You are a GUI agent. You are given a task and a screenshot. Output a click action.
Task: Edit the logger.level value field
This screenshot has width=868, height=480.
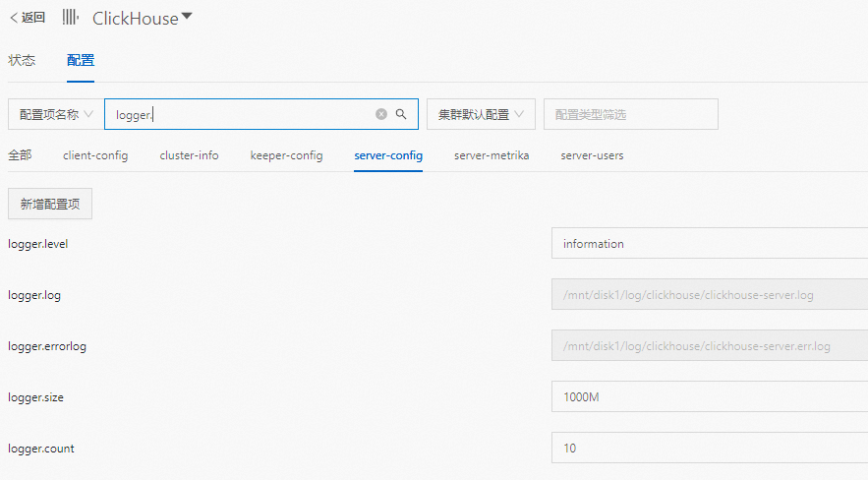click(x=710, y=243)
